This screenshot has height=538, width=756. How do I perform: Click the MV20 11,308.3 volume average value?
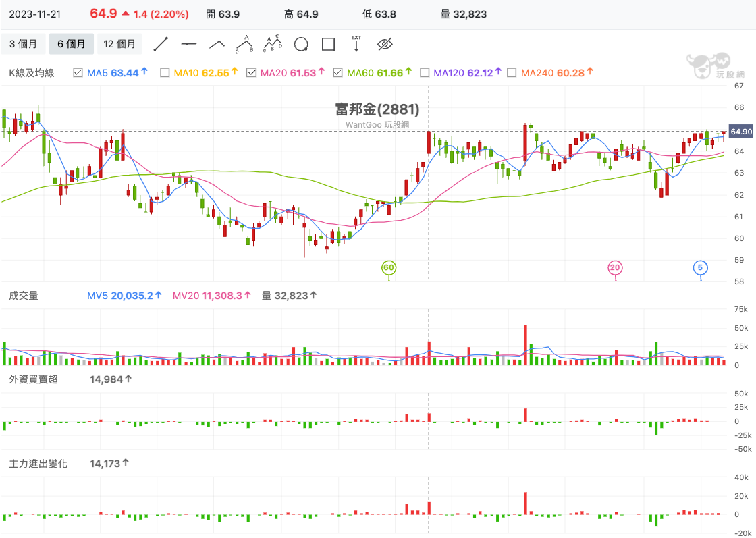[212, 296]
